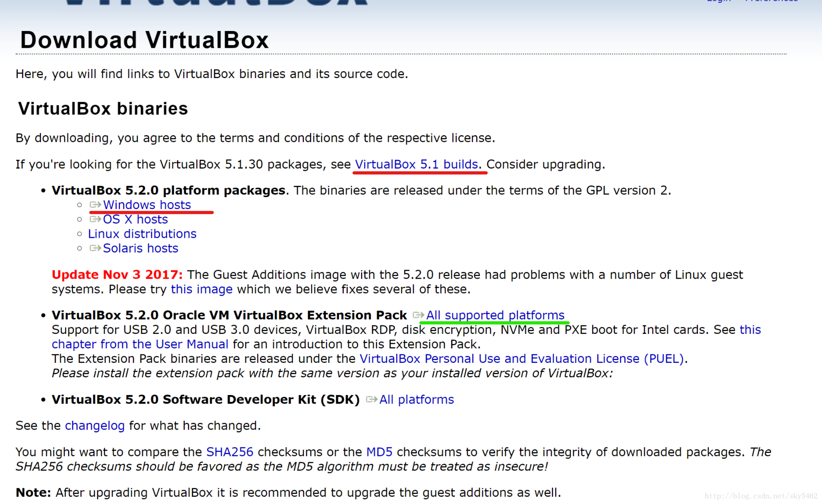822x504 pixels.
Task: Click the 'this' link ending the USB support line
Action: 750,329
